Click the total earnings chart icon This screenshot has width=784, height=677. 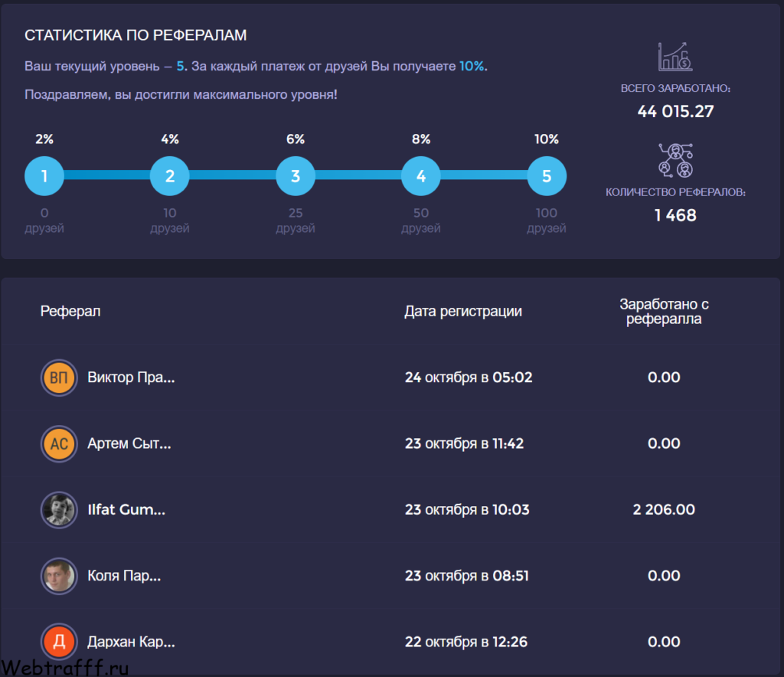[675, 57]
